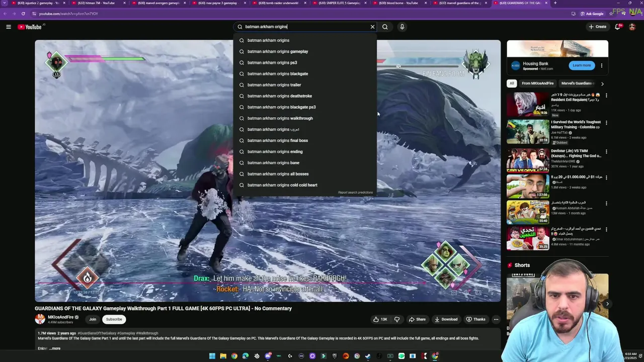The height and width of the screenshot is (362, 644).
Task: Click the Join button
Action: 93,319
